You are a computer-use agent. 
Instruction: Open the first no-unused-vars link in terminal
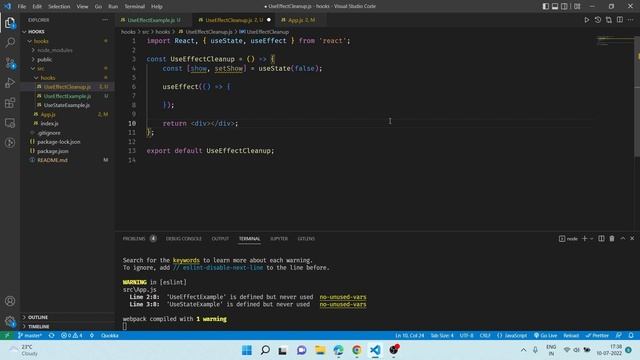343,297
